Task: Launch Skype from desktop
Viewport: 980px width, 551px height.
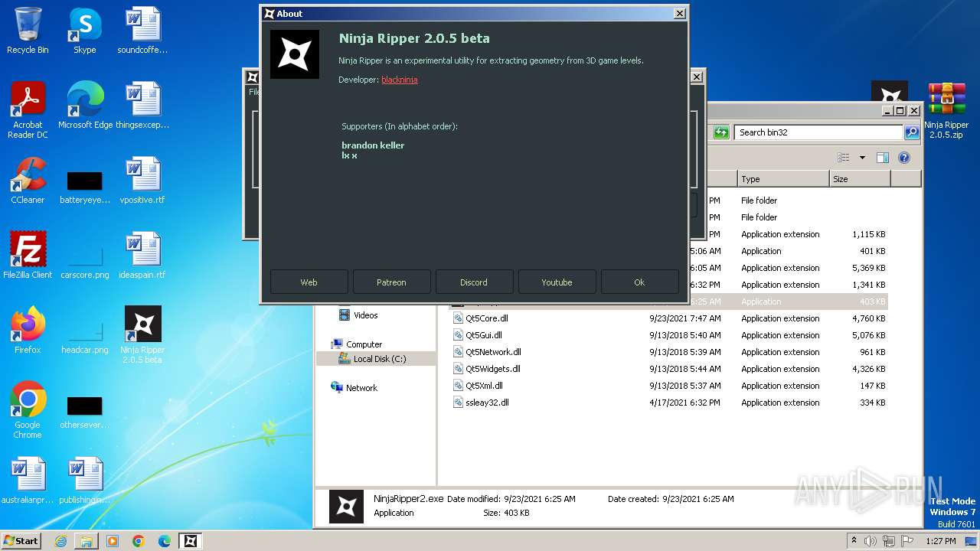Action: point(85,31)
